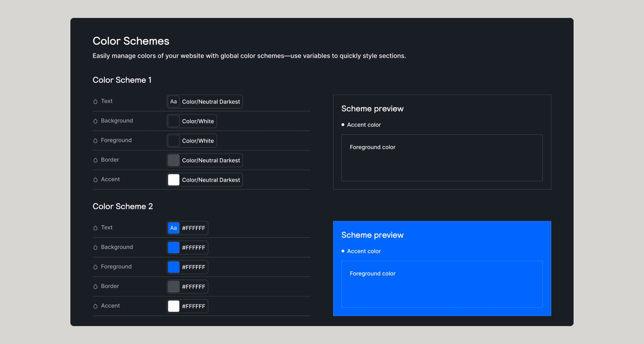Click droplet icon beside Scheme 1 Background
Viewport: 644px width, 344px height.
coord(95,121)
